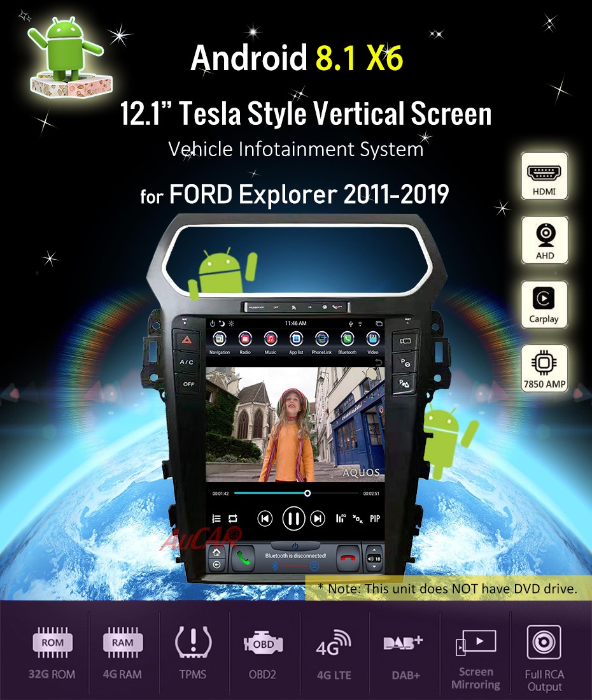Open the Video app
The height and width of the screenshot is (700, 592).
tap(372, 343)
